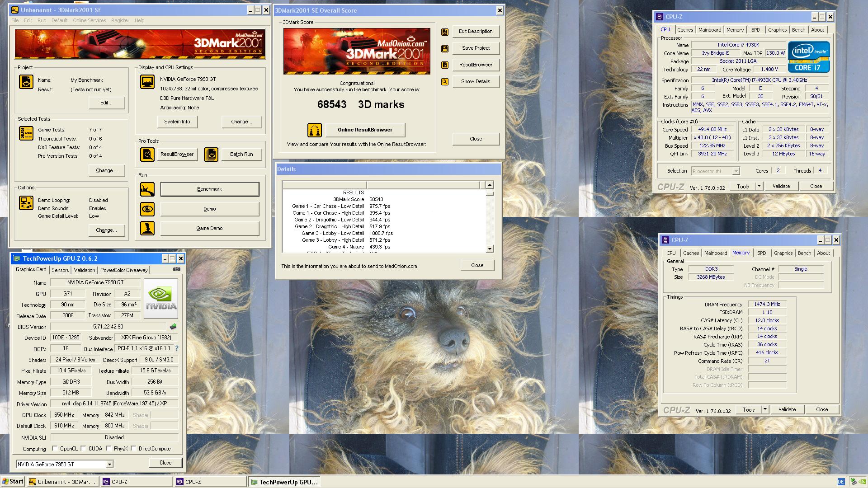Image resolution: width=868 pixels, height=488 pixels.
Task: Click the Online ResultBrowser podium icon
Action: point(315,130)
